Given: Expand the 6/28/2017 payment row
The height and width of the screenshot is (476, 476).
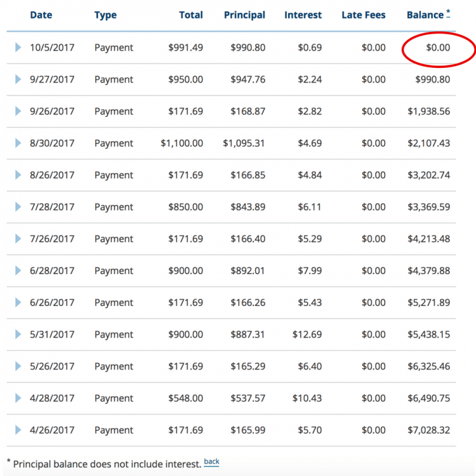Looking at the screenshot, I should click(18, 270).
